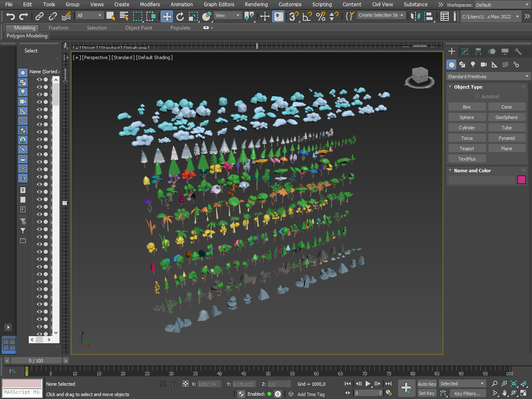Click the GeoSphere button
The width and height of the screenshot is (532, 399).
coord(506,117)
